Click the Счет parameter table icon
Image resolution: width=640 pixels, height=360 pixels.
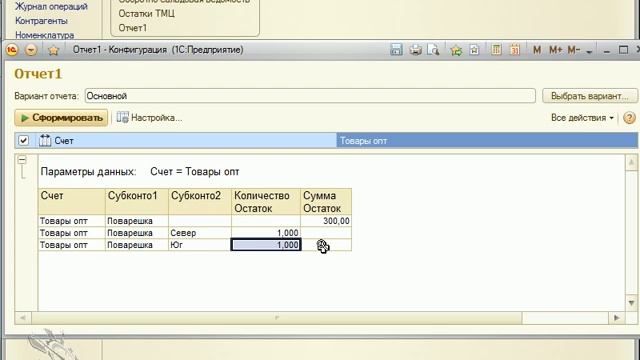pyautogui.click(x=45, y=140)
